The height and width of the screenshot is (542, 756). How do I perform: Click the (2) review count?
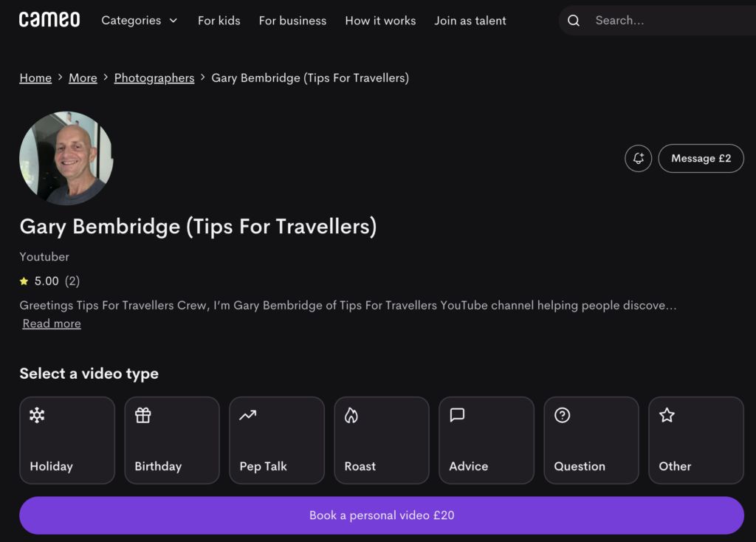coord(72,281)
